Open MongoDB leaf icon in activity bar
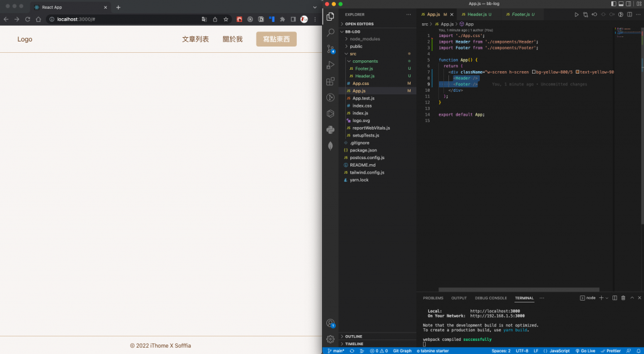The height and width of the screenshot is (354, 644). click(x=330, y=145)
